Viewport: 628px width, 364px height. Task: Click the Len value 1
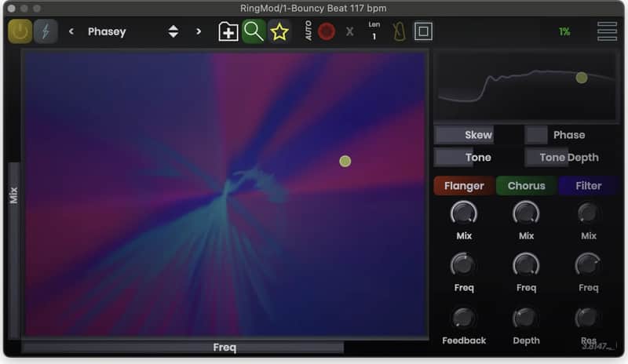374,36
